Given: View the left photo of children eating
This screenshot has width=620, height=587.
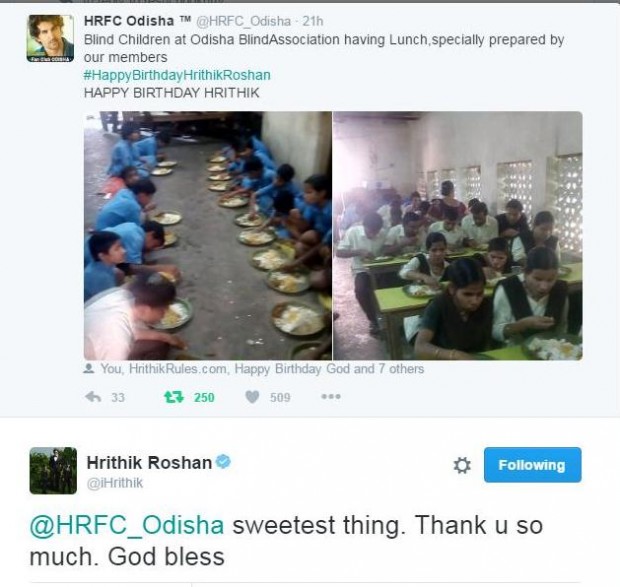Looking at the screenshot, I should point(208,236).
